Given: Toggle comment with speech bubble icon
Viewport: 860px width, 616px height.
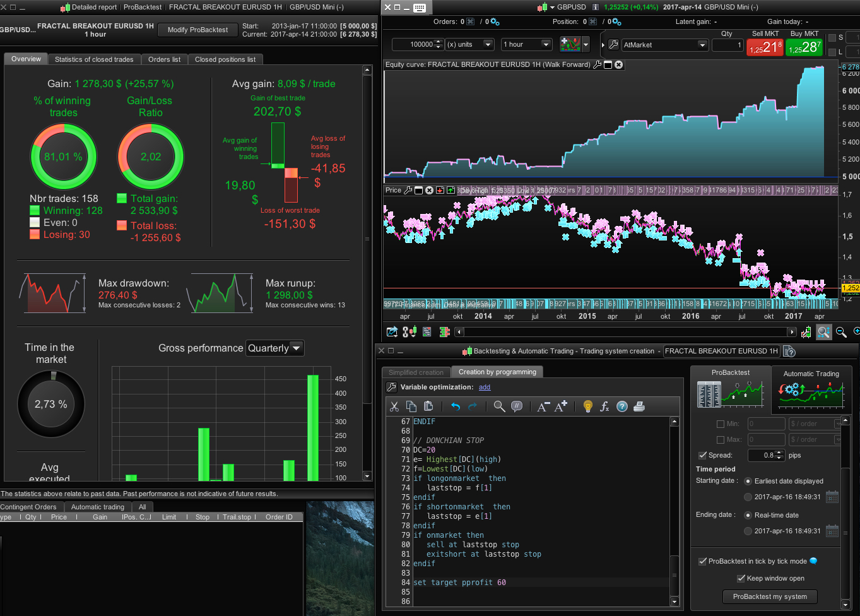Looking at the screenshot, I should tap(517, 406).
